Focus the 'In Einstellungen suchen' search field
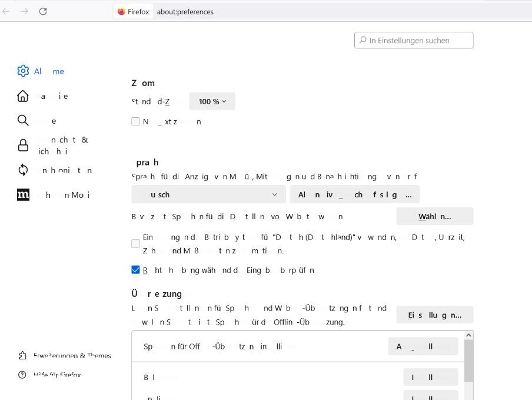Viewport: 532px width, 400px height. tap(414, 41)
